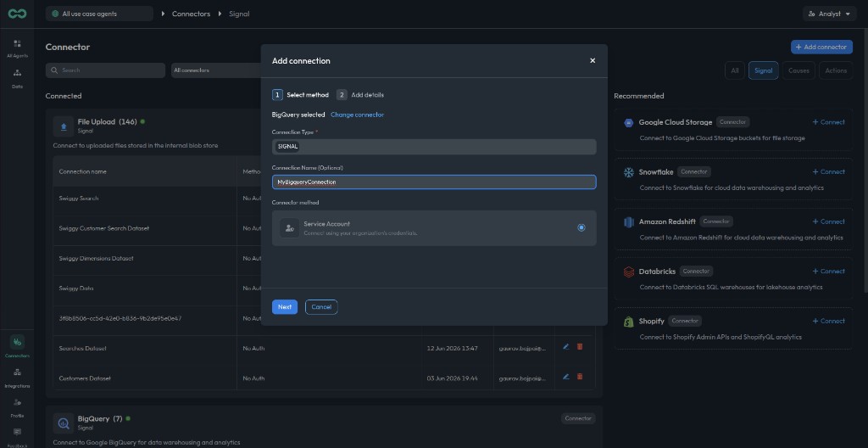Click the Service Account method icon

tap(290, 228)
